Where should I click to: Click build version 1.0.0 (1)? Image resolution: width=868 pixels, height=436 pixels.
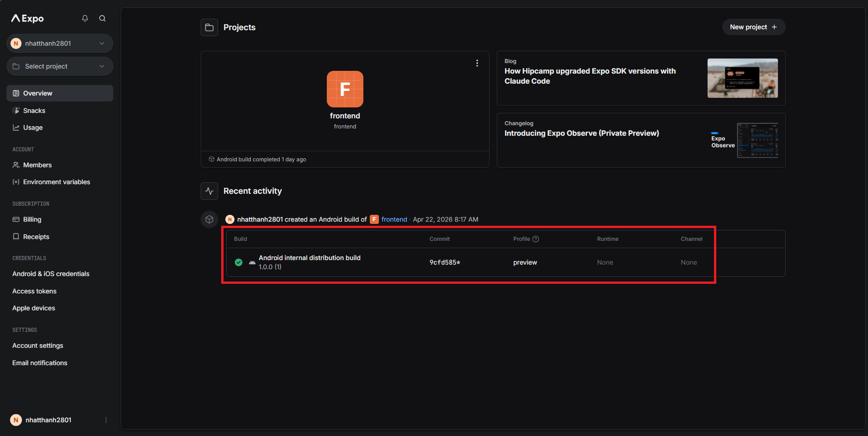(270, 267)
